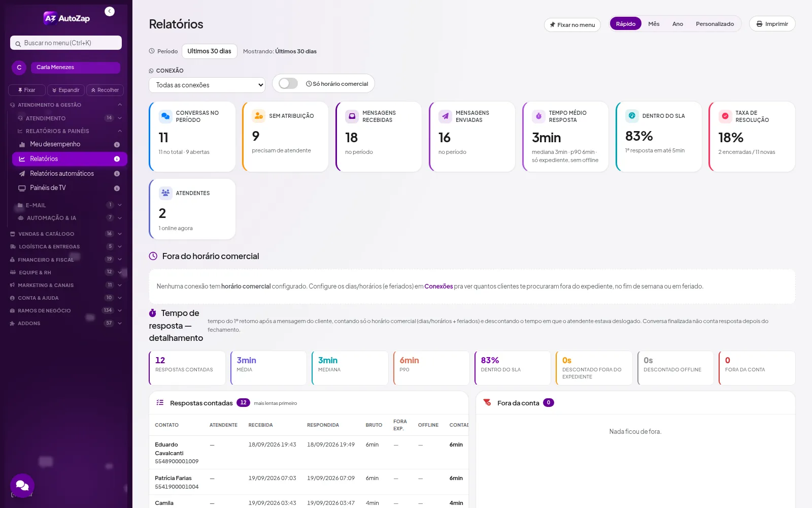Open Painéis de TV in sidebar
The image size is (812, 508).
70,188
